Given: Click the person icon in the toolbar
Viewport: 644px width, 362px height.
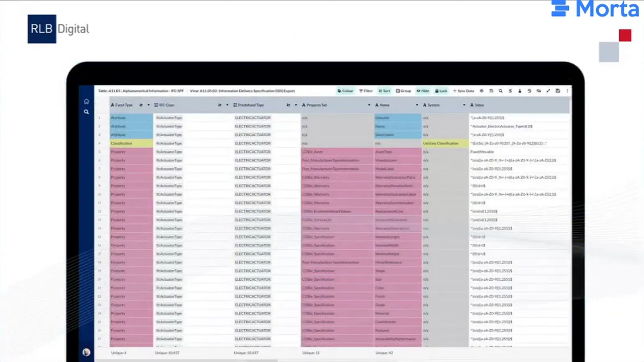Looking at the screenshot, I should tap(520, 91).
